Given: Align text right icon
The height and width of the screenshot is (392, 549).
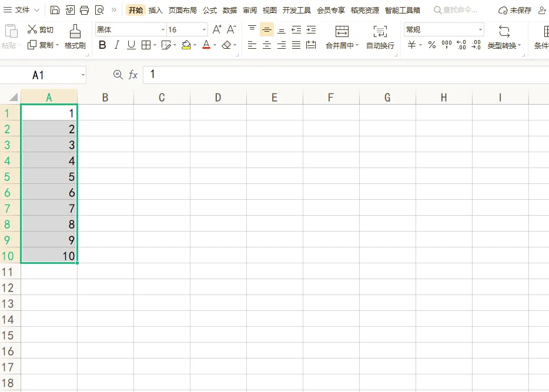Looking at the screenshot, I should point(282,45).
